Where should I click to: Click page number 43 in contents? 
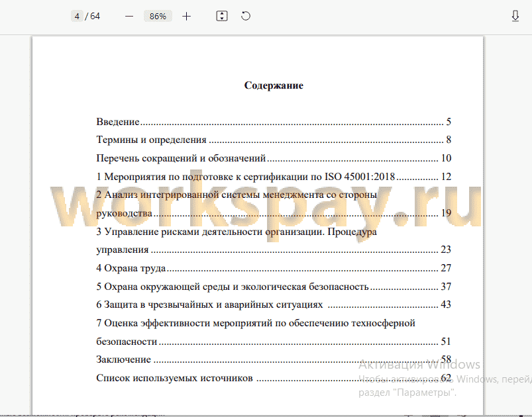(446, 304)
